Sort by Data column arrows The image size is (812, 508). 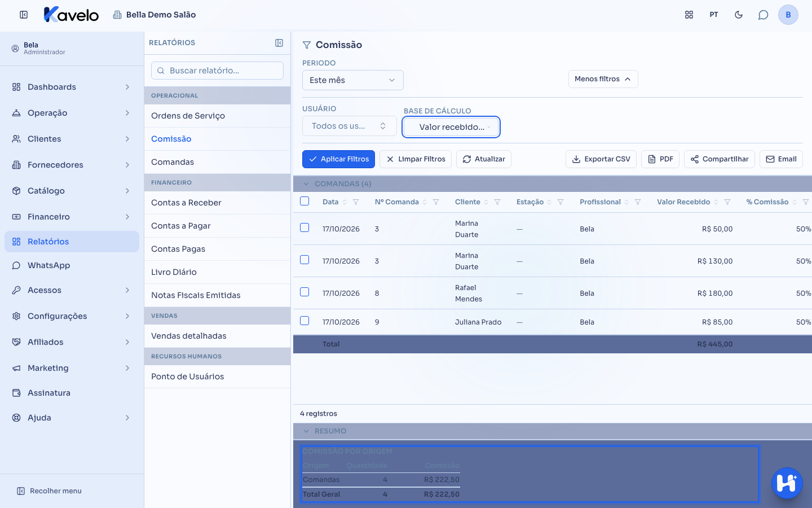pyautogui.click(x=345, y=202)
